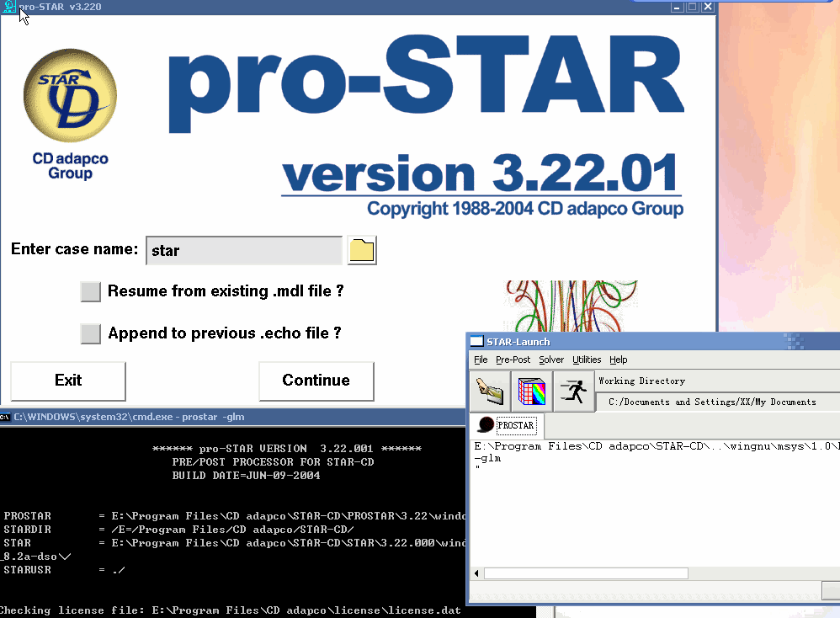
Task: Click the 'Copyright 1988-2004 CD adapco Group' text
Action: click(x=525, y=209)
